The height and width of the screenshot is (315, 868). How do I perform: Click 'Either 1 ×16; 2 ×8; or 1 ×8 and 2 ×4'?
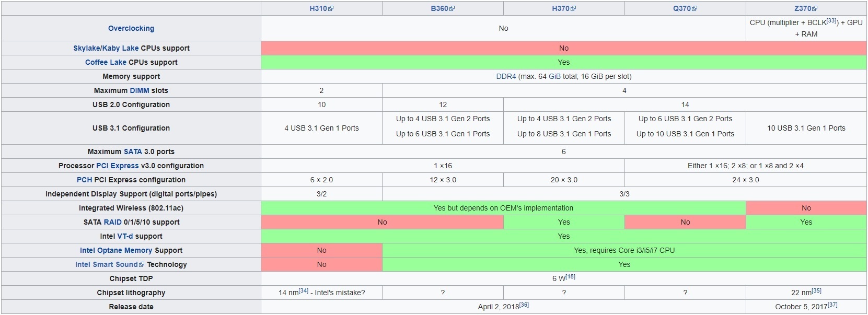click(746, 166)
